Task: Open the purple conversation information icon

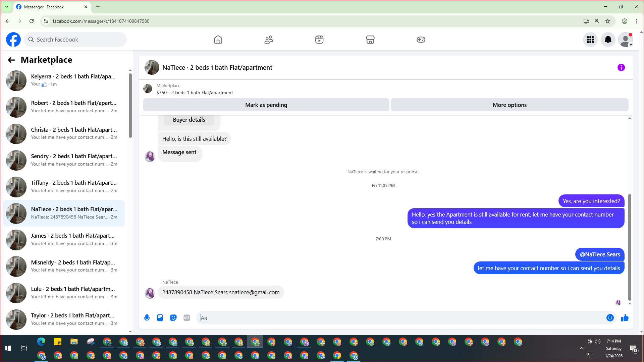Action: (x=621, y=67)
